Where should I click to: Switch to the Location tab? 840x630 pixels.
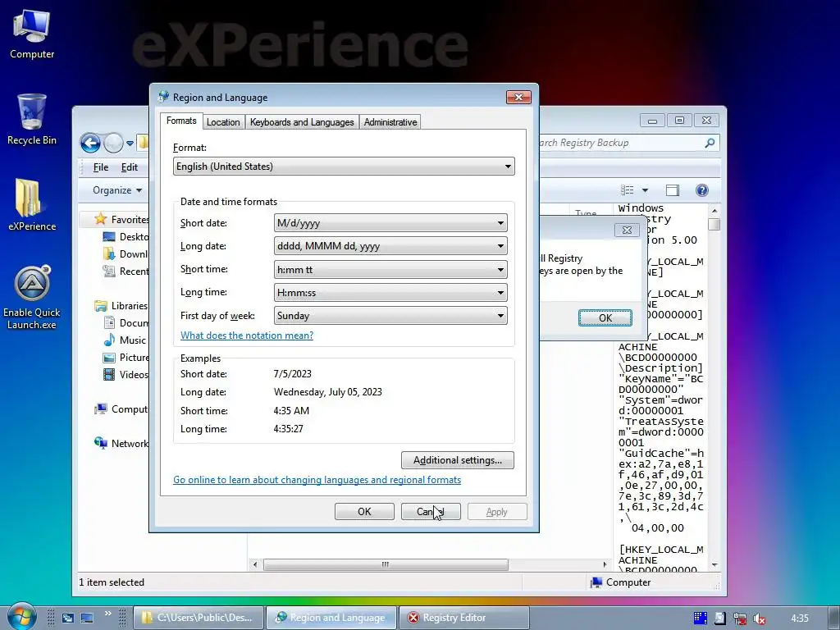click(x=223, y=122)
